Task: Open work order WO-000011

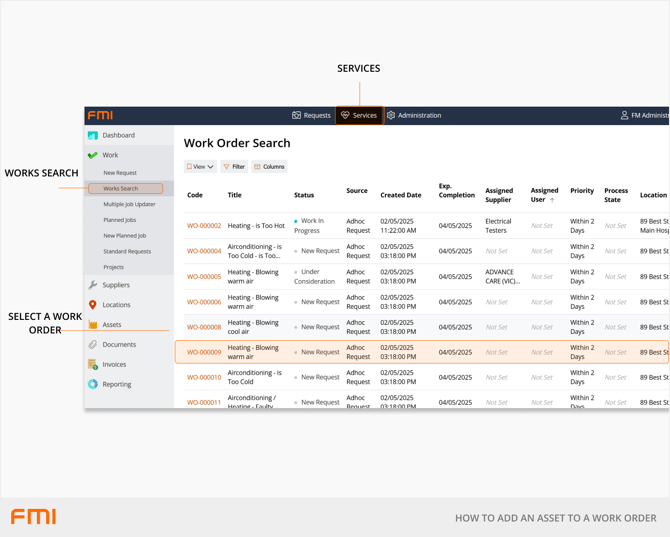Action: (x=204, y=402)
